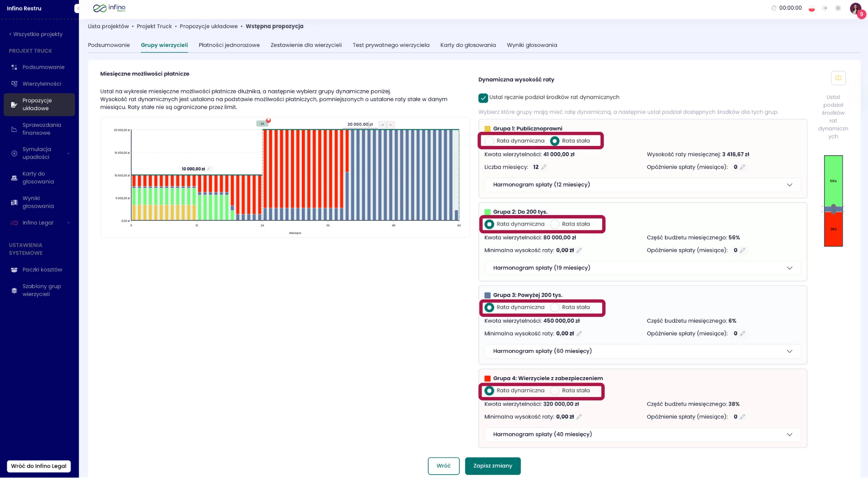Cancel chart value edit with the red X

(x=391, y=125)
